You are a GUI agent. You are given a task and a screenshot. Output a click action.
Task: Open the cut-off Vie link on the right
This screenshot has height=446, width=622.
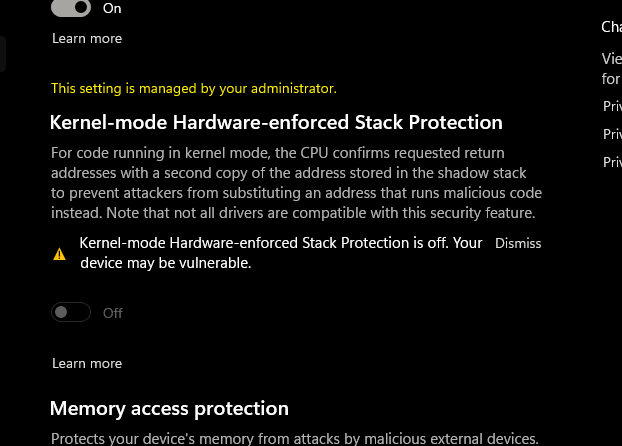611,69
